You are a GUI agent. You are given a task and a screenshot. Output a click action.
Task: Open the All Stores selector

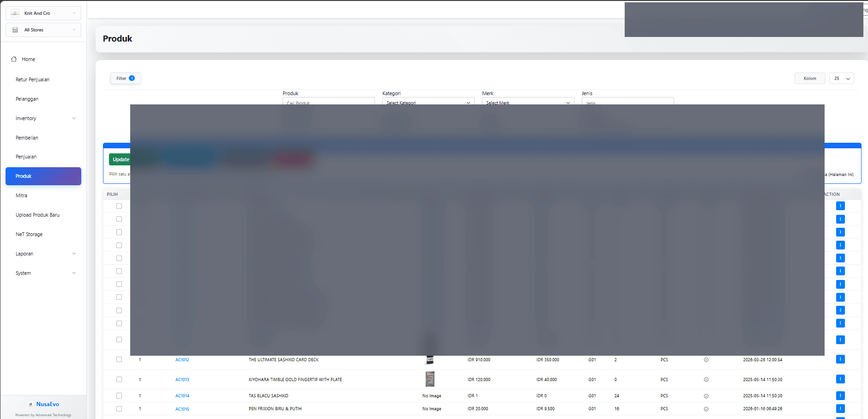[43, 30]
